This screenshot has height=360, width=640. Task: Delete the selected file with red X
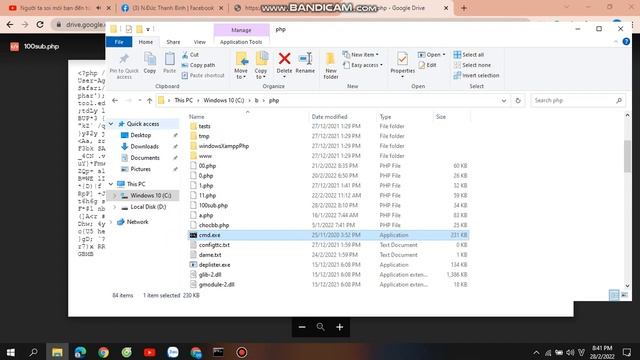tap(284, 64)
